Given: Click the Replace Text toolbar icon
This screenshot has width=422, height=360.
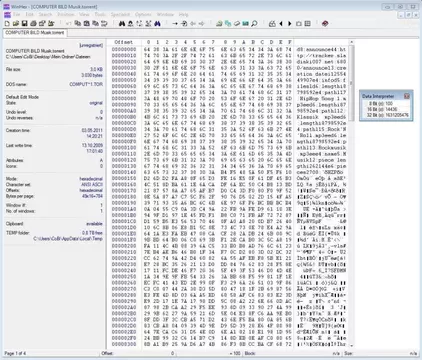Looking at the screenshot, I should [x=139, y=23].
